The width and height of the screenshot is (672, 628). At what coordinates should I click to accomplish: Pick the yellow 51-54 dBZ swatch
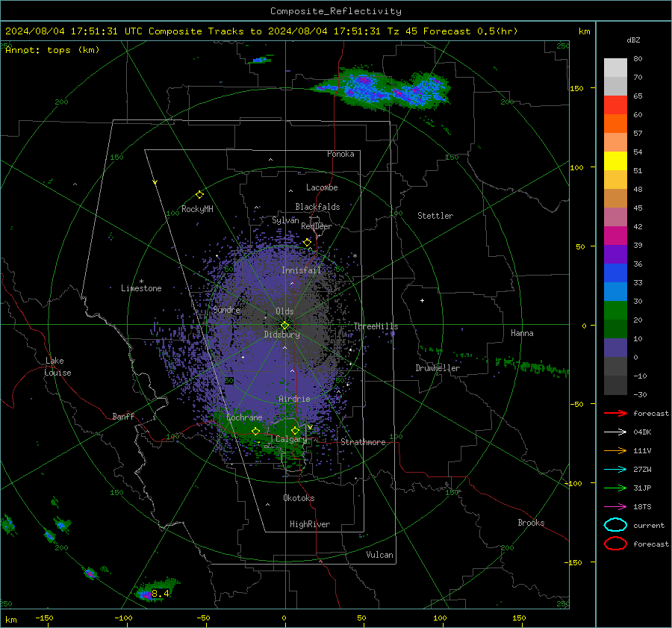[615, 161]
